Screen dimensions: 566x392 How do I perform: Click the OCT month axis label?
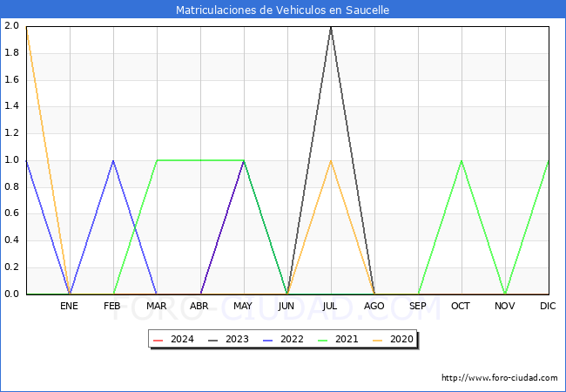coord(461,306)
